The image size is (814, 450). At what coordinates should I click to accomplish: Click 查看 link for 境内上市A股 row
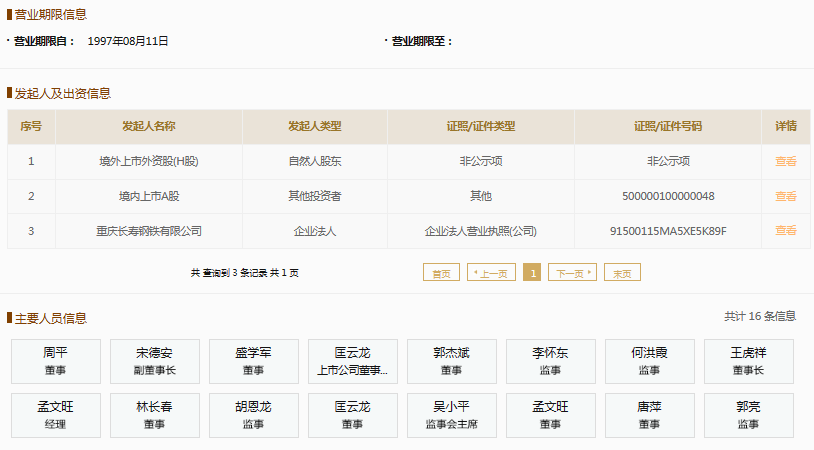pyautogui.click(x=785, y=196)
